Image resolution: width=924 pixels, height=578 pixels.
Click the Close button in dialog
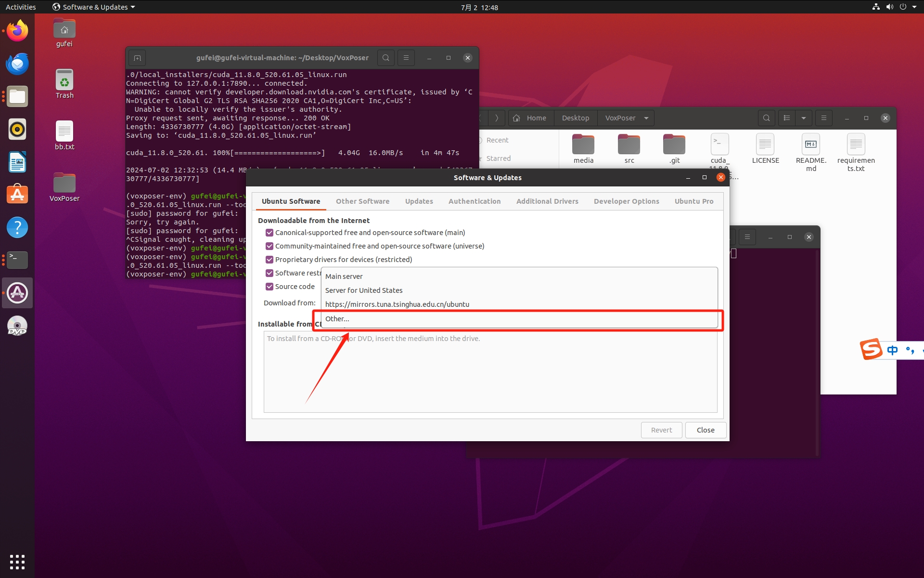[x=706, y=430]
